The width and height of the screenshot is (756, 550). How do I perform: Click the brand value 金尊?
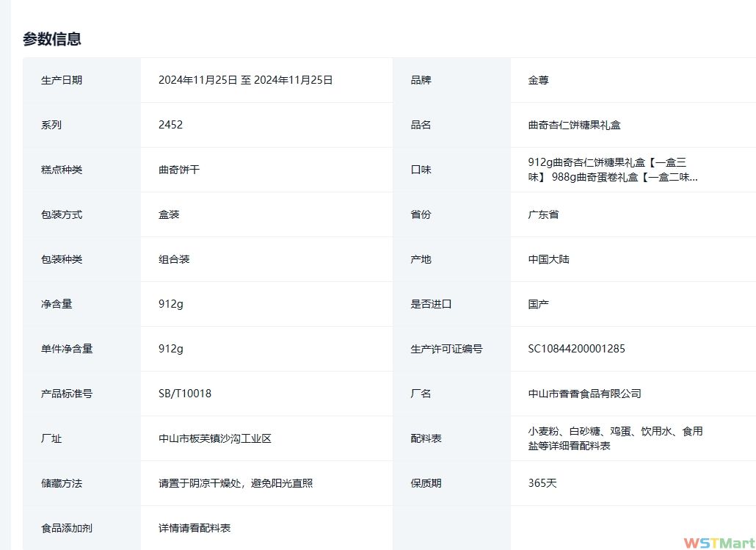[x=538, y=80]
